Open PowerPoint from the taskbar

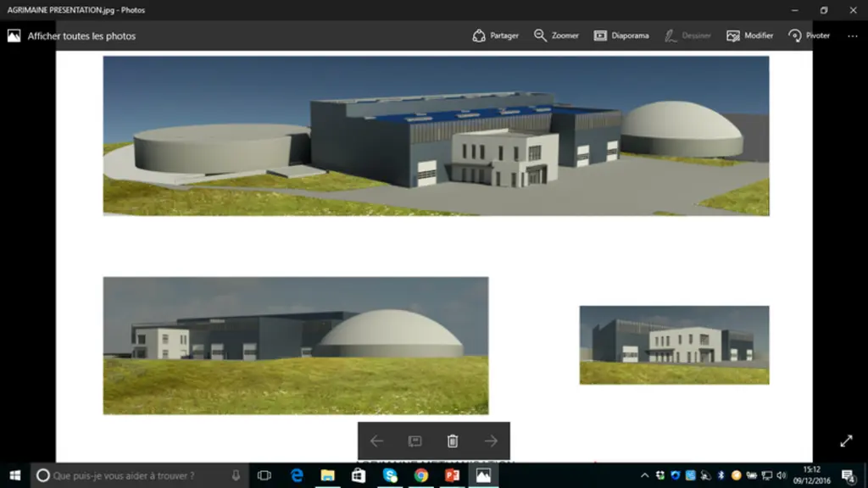click(x=453, y=475)
